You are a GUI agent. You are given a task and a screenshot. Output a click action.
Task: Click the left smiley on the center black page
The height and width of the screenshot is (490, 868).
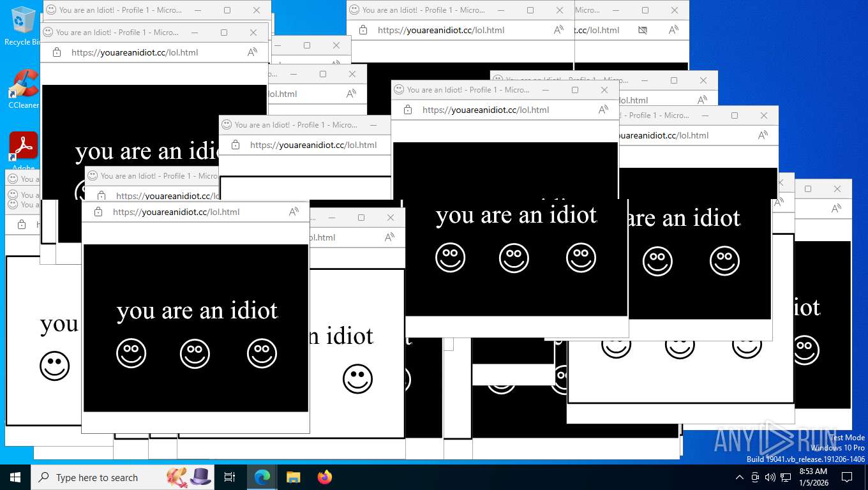click(451, 258)
